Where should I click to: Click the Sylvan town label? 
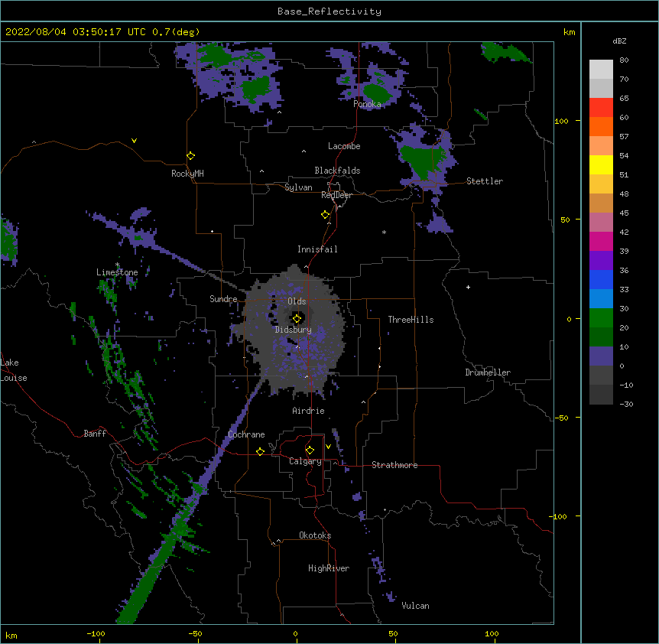point(298,187)
